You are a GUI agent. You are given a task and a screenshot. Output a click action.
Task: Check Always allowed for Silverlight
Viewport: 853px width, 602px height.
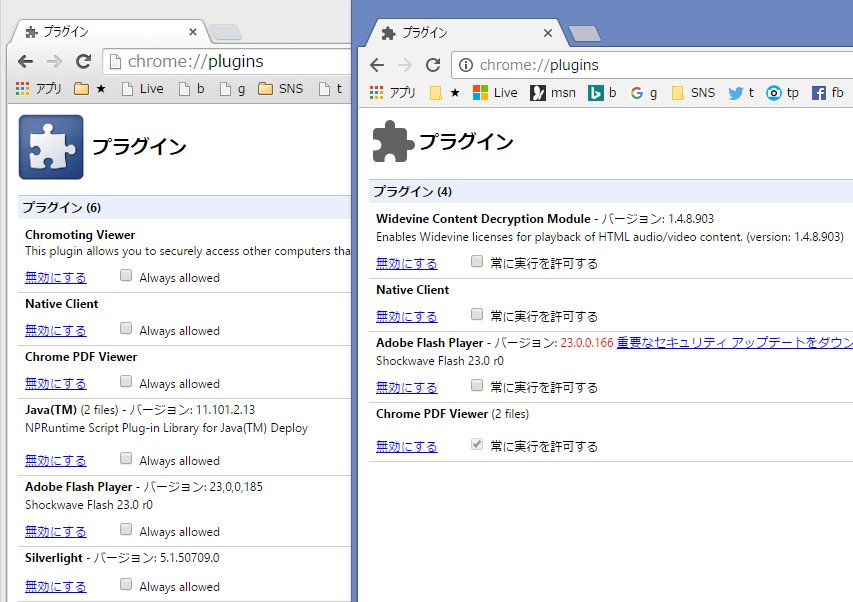point(126,585)
